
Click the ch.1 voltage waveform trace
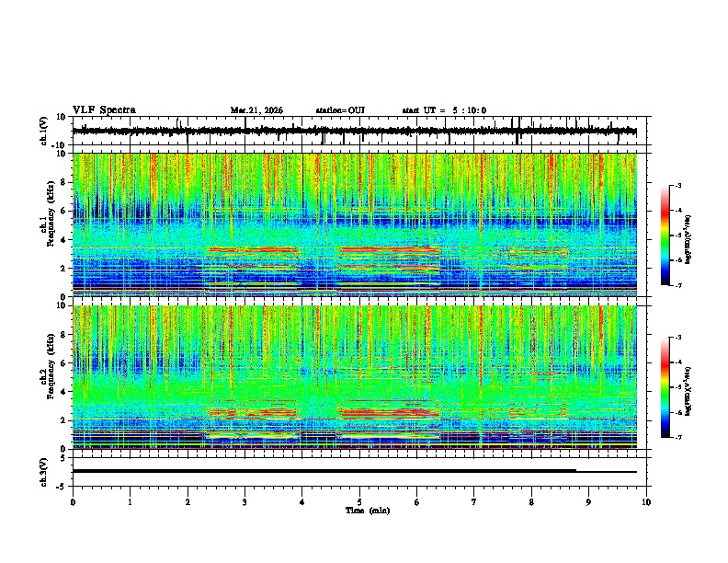pyautogui.click(x=354, y=132)
